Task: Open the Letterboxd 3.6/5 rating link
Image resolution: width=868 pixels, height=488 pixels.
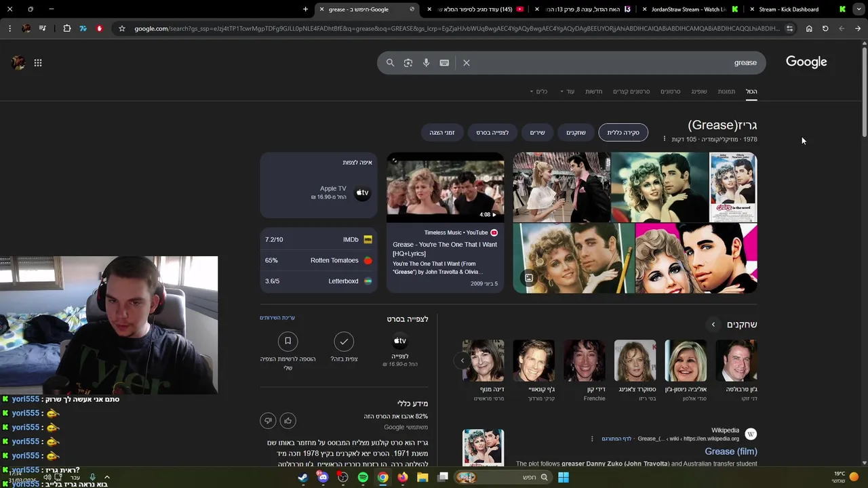Action: [x=319, y=281]
